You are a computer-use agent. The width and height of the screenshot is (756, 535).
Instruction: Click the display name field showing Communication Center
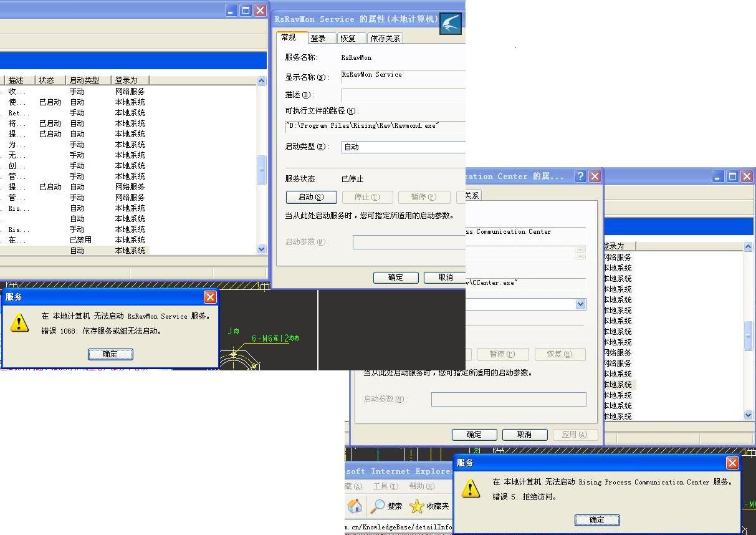[526, 234]
